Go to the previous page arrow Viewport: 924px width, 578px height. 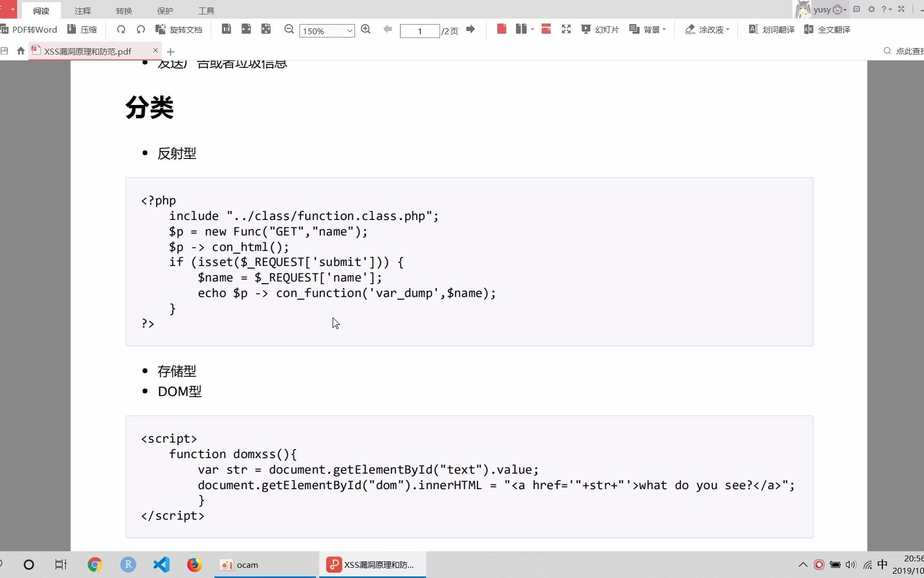(388, 29)
